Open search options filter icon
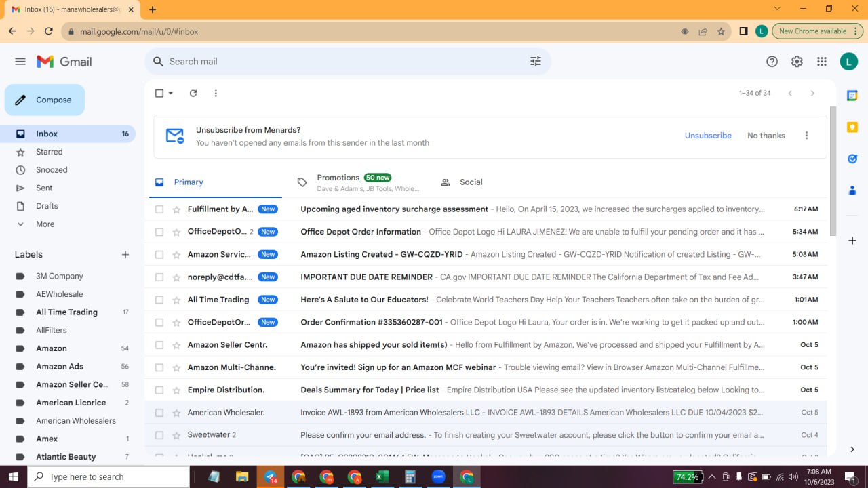The image size is (868, 488). pyautogui.click(x=536, y=62)
